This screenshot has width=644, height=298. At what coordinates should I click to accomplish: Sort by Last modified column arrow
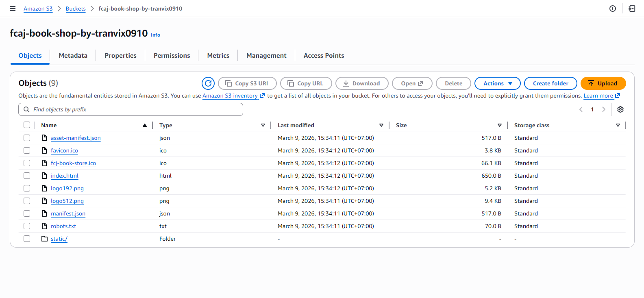381,125
